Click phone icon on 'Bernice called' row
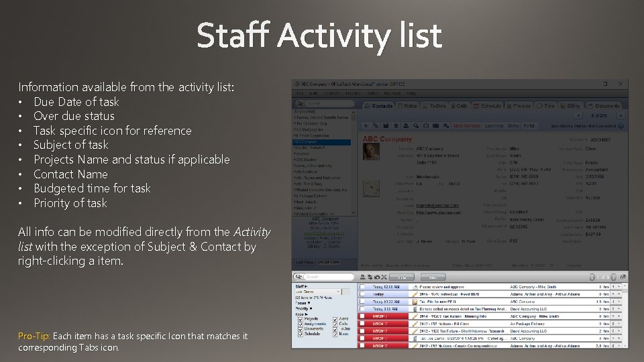 coord(415,309)
